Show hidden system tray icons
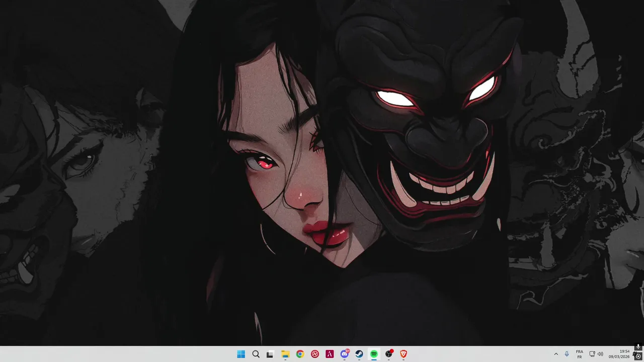Screen dimensions: 644x362 (556, 354)
